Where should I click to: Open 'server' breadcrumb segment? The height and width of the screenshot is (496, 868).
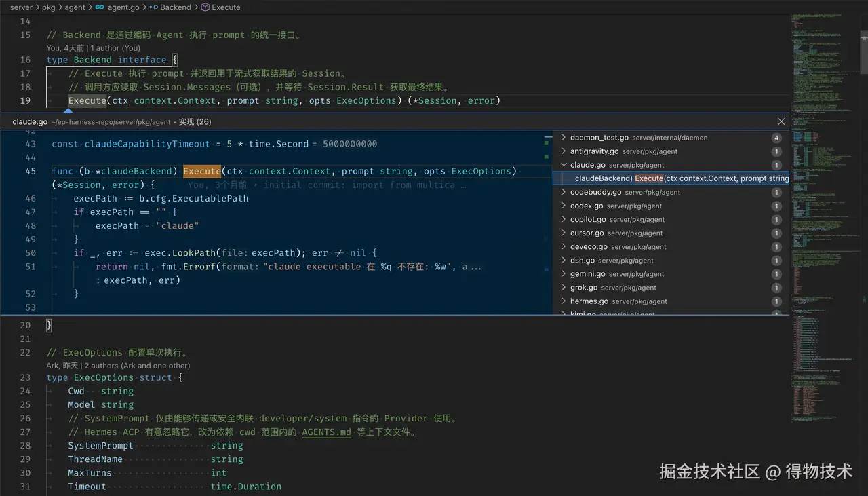point(21,7)
